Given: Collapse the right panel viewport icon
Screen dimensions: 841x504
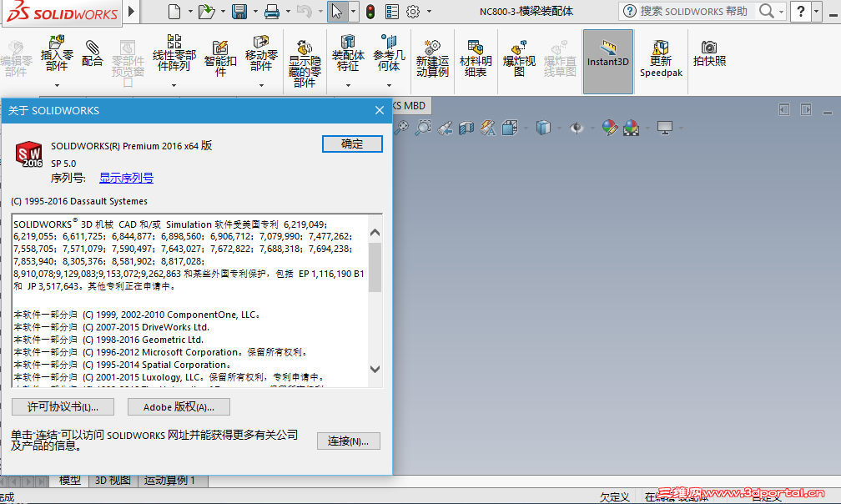Looking at the screenshot, I should click(x=806, y=110).
